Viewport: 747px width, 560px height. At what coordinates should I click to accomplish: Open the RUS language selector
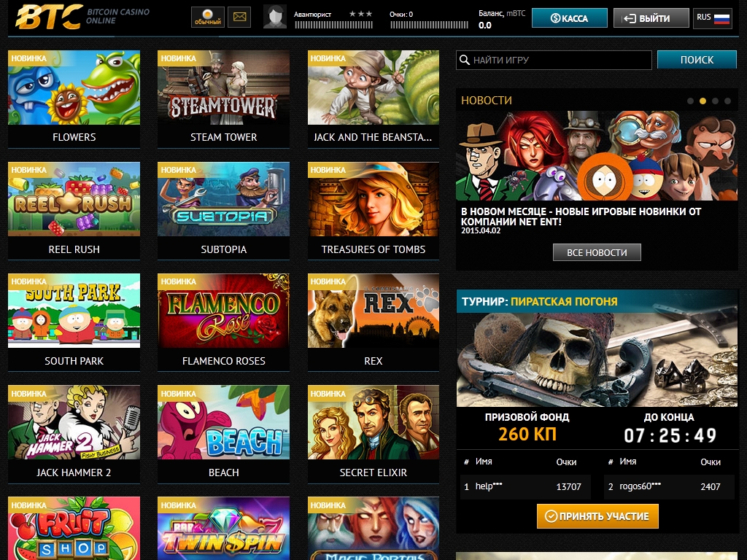click(x=713, y=18)
